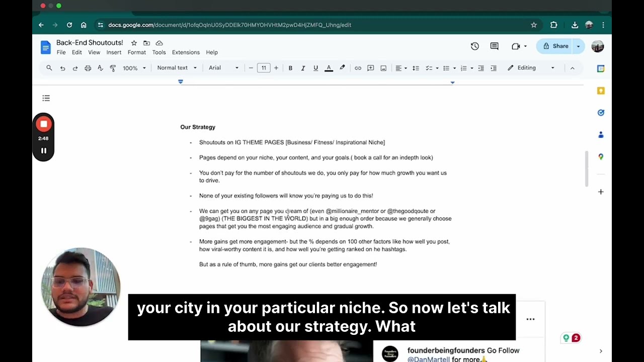Open Google Keep in the side panel
Image resolution: width=644 pixels, height=362 pixels.
pos(601,90)
